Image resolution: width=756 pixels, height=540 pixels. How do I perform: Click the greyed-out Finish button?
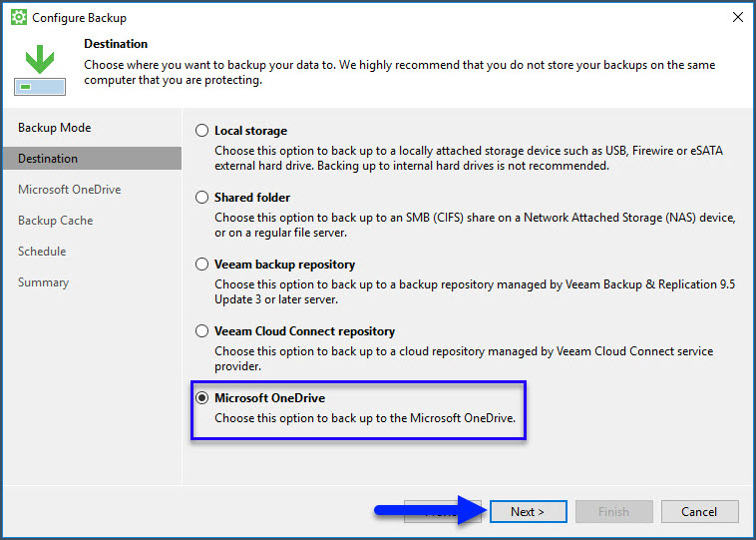pos(613,512)
